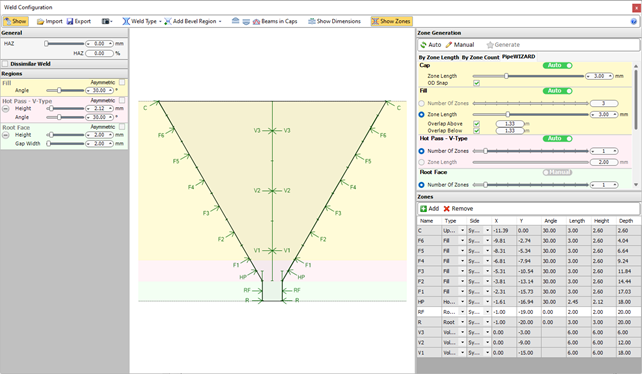Open Type dropdown for zone F6
Image resolution: width=642 pixels, height=374 pixels.
point(462,241)
